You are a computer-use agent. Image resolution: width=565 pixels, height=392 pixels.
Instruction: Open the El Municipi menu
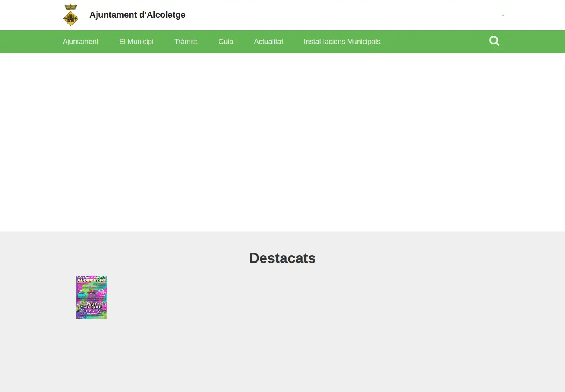point(136,42)
